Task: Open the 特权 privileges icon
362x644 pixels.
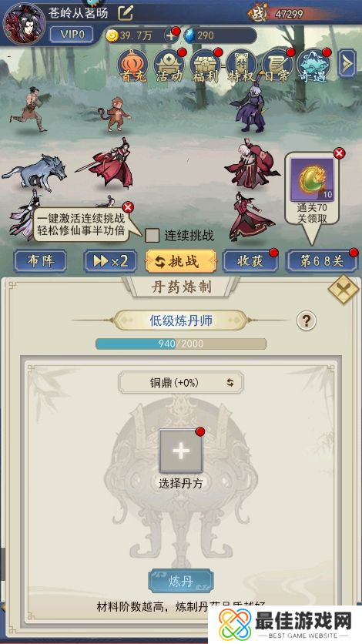Action: (x=241, y=66)
